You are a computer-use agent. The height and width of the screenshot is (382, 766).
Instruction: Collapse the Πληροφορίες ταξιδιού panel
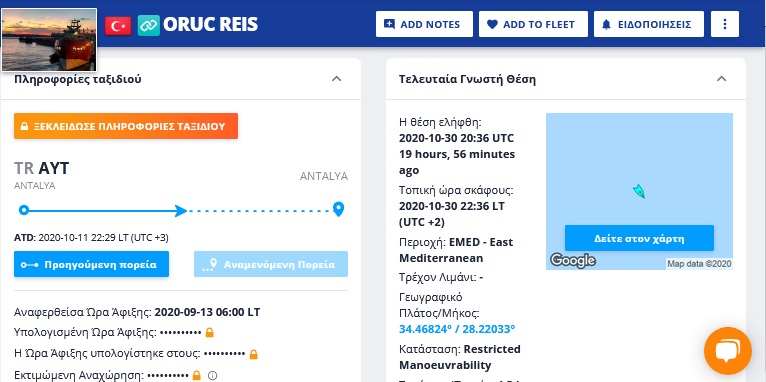337,79
